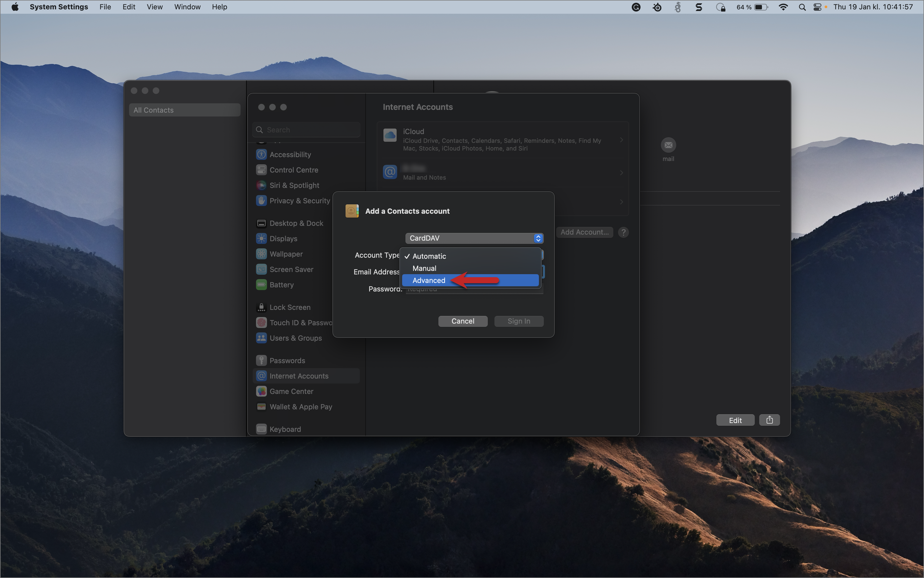Open Siri & Spotlight settings
The image size is (924, 578).
pyautogui.click(x=306, y=185)
